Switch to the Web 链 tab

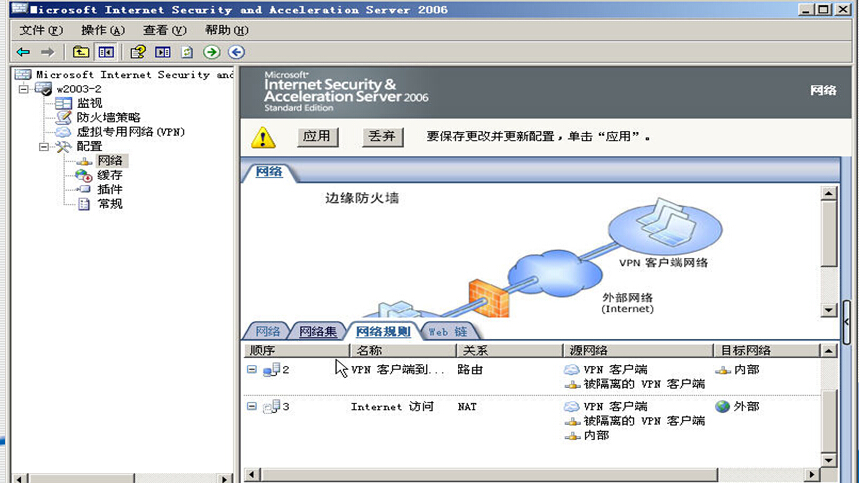tap(447, 331)
